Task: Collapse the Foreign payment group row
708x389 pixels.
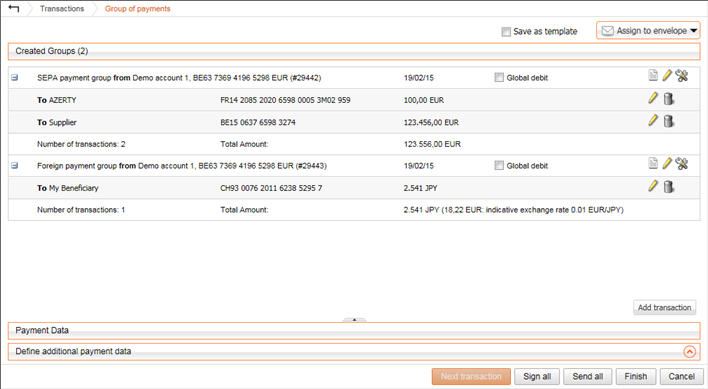Action: [x=15, y=166]
